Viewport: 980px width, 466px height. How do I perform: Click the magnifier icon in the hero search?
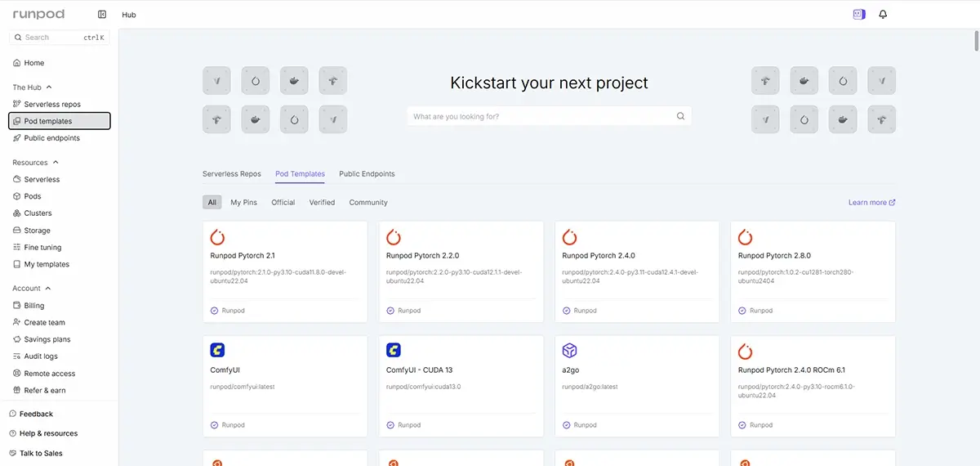pos(680,116)
